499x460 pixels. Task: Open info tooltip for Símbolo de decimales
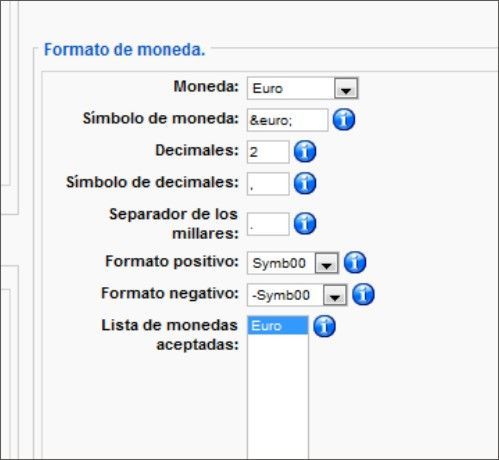pos(305,183)
